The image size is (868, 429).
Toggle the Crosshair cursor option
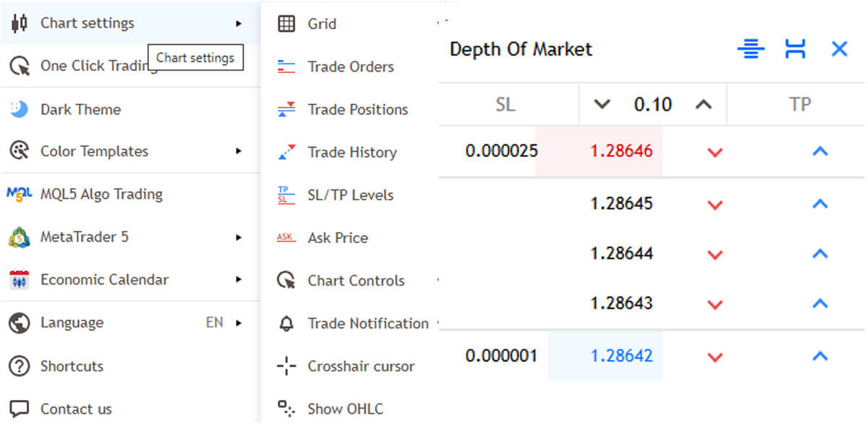(x=360, y=366)
